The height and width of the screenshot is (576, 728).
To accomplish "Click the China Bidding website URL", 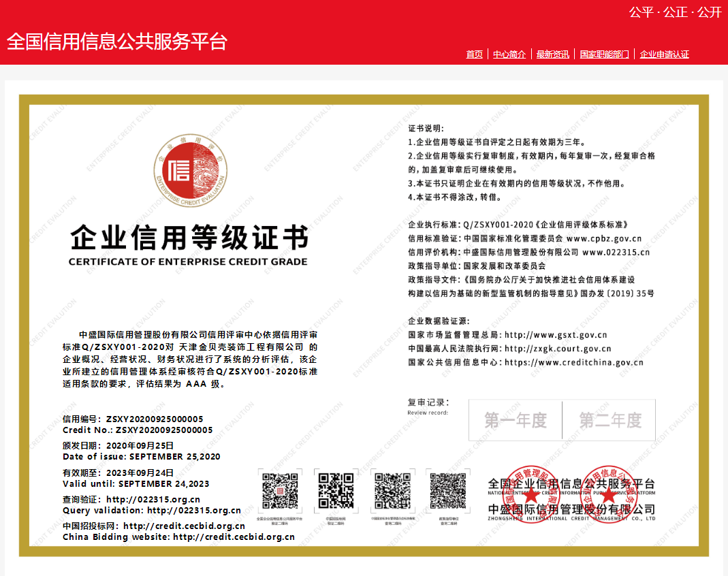I will tap(234, 537).
